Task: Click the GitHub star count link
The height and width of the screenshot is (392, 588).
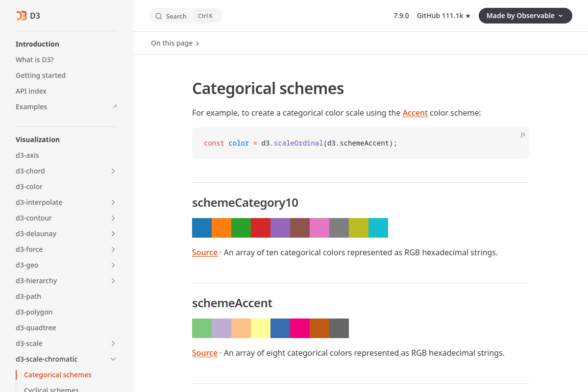Action: [443, 16]
